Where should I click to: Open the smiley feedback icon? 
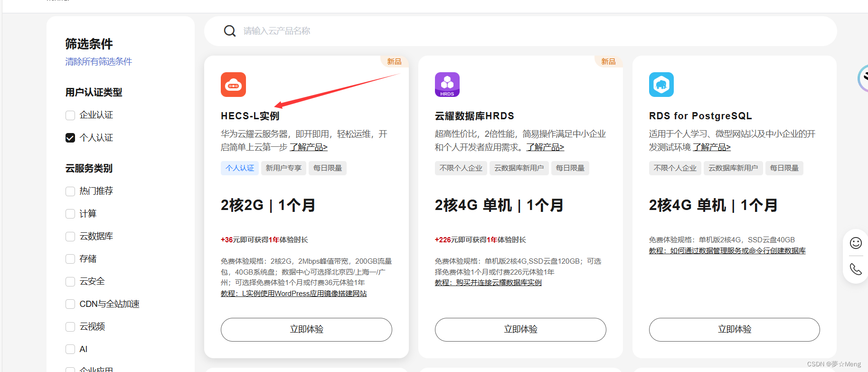click(x=856, y=243)
